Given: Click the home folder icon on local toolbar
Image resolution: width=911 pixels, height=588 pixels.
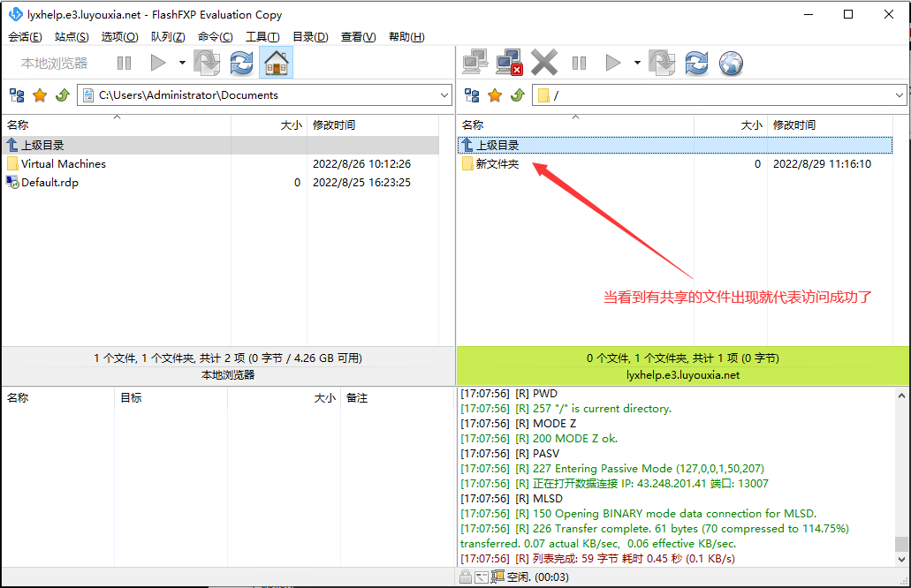Looking at the screenshot, I should tap(272, 62).
